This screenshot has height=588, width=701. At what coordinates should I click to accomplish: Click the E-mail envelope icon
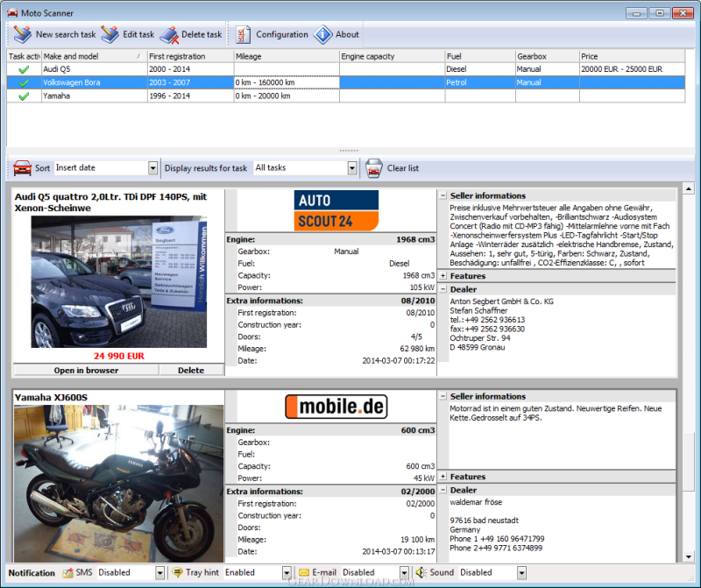click(x=304, y=572)
